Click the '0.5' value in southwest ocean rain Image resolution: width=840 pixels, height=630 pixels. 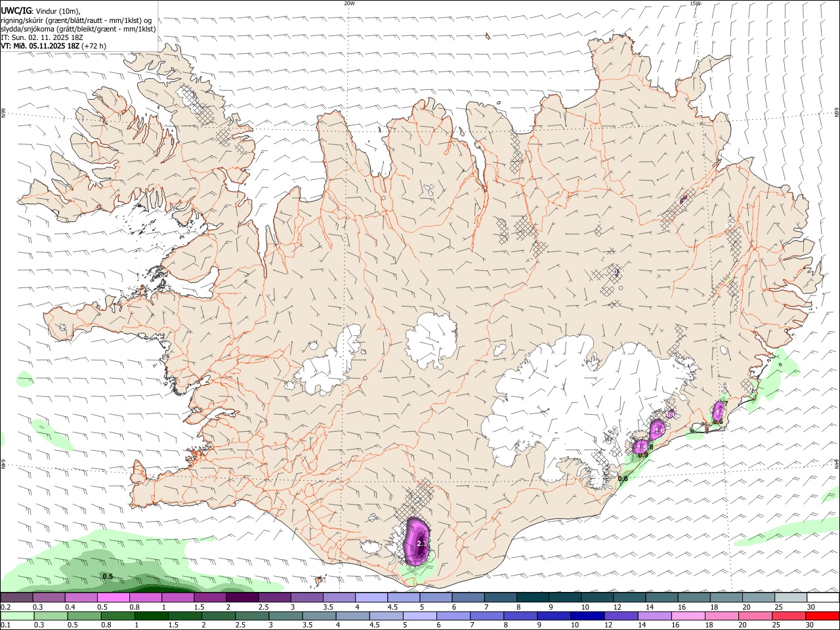click(108, 576)
